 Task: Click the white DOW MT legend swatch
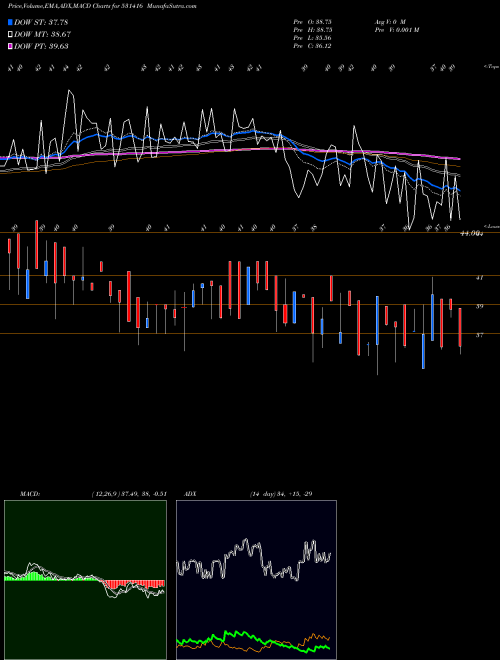coord(11,34)
